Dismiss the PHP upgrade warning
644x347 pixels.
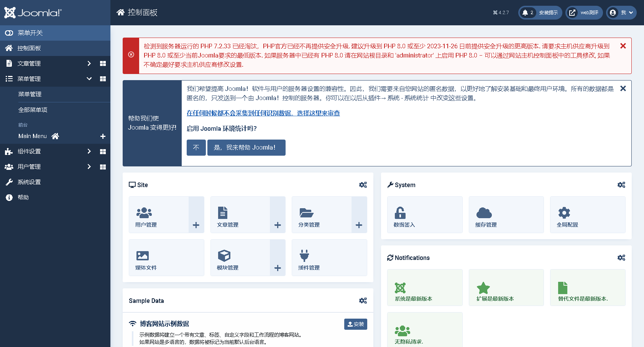[623, 45]
